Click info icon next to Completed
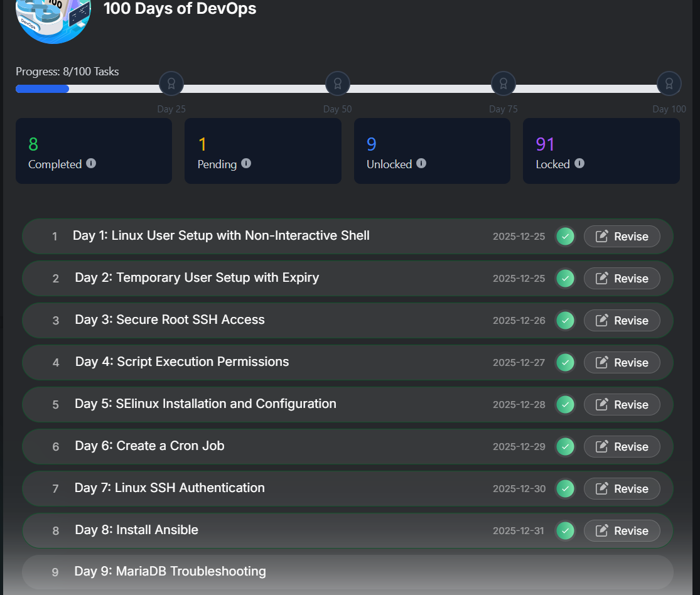Screen dimensions: 700x595 click(91, 163)
